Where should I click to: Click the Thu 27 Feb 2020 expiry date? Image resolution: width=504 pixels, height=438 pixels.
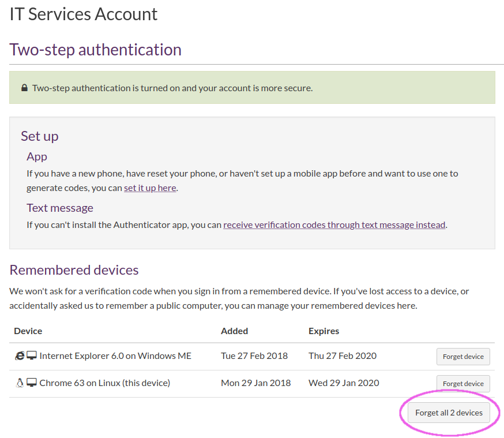pos(343,356)
